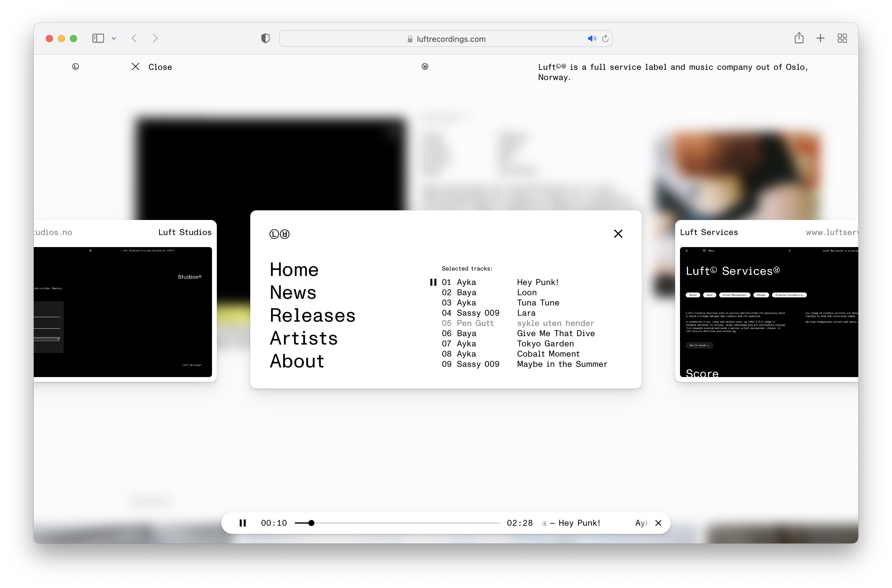Focus the luftrecordings.com address bar
This screenshot has width=892, height=588.
(446, 39)
